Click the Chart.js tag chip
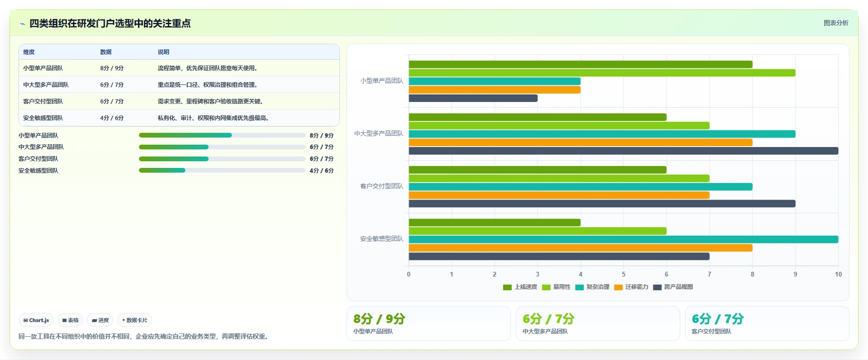This screenshot has height=360, width=868. (x=36, y=320)
